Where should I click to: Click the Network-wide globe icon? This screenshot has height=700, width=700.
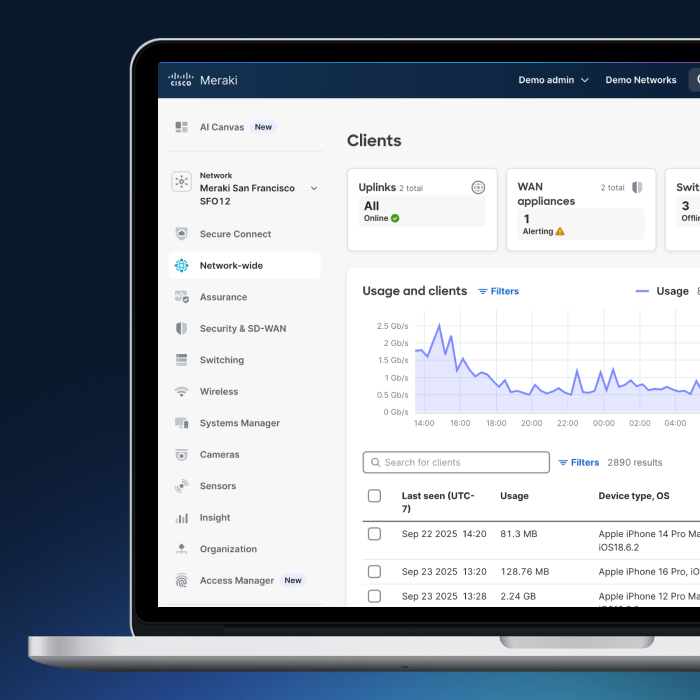tap(181, 266)
